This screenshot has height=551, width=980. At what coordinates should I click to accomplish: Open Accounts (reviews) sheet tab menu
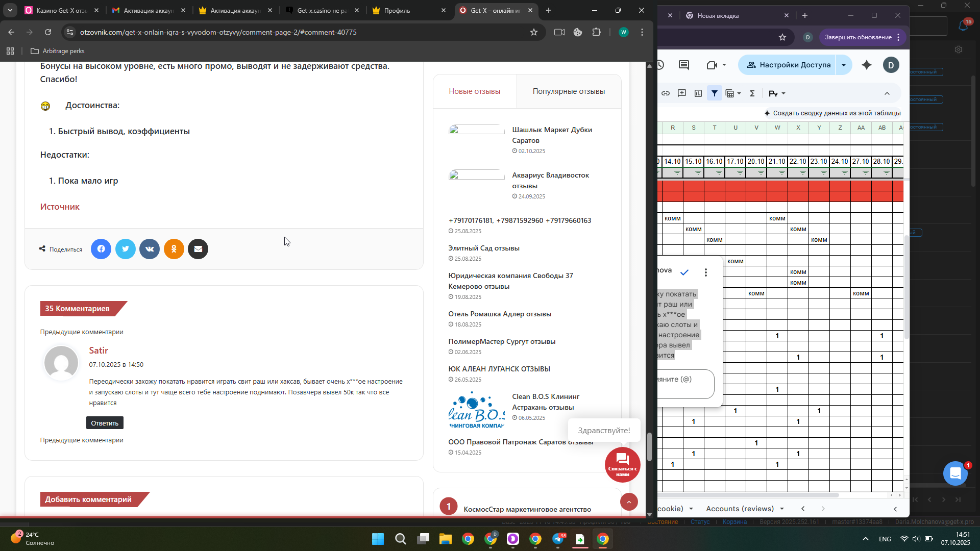782,509
